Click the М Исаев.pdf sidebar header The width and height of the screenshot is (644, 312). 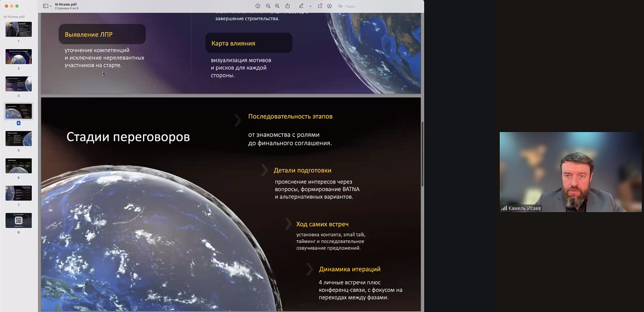pyautogui.click(x=14, y=17)
